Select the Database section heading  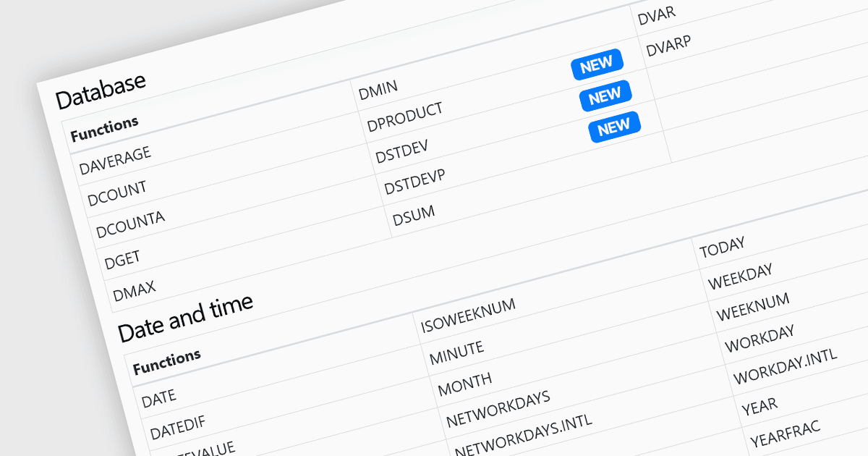(x=101, y=90)
